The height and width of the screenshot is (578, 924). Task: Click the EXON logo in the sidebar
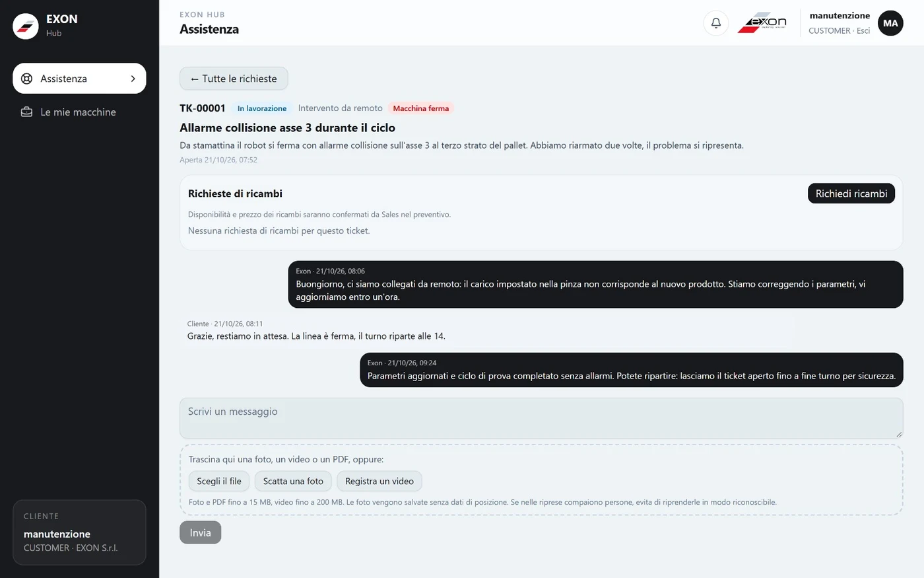pyautogui.click(x=26, y=26)
